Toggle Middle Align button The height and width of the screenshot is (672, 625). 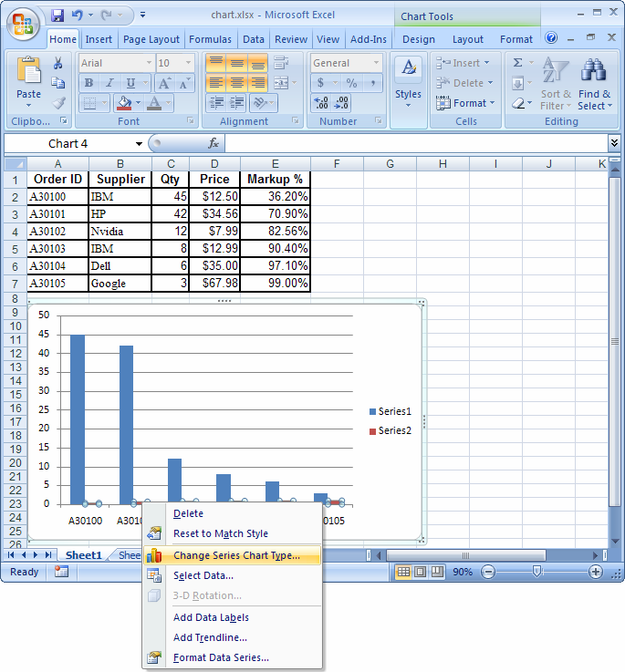point(237,63)
